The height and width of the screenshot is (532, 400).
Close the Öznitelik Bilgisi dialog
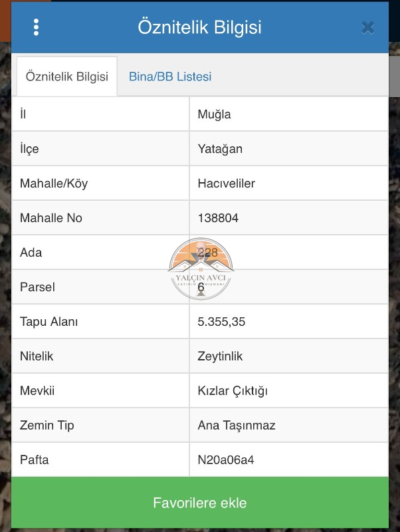pos(368,28)
